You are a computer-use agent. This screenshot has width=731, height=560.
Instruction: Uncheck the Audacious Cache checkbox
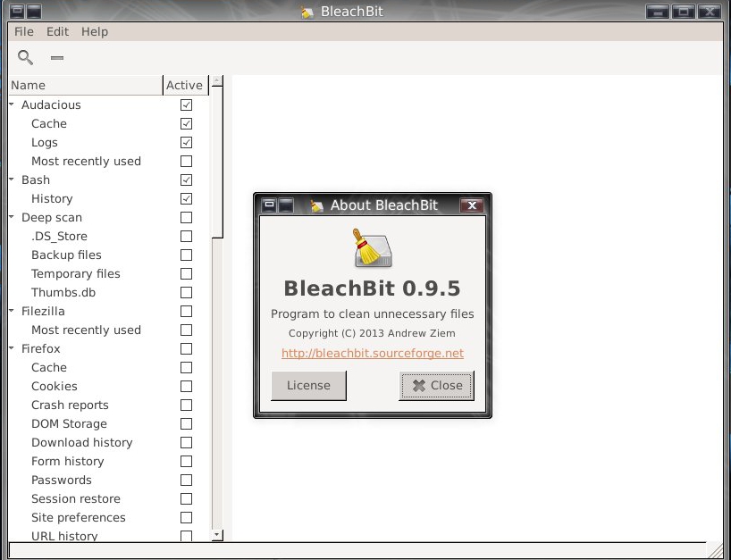click(x=186, y=123)
